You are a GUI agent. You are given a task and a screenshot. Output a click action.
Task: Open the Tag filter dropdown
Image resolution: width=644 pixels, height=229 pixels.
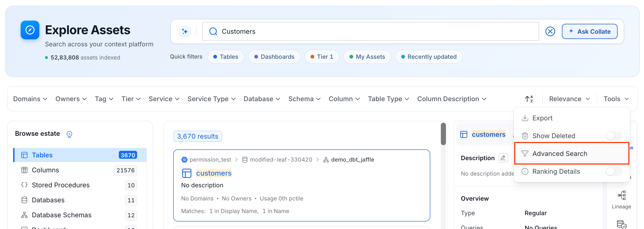point(104,99)
